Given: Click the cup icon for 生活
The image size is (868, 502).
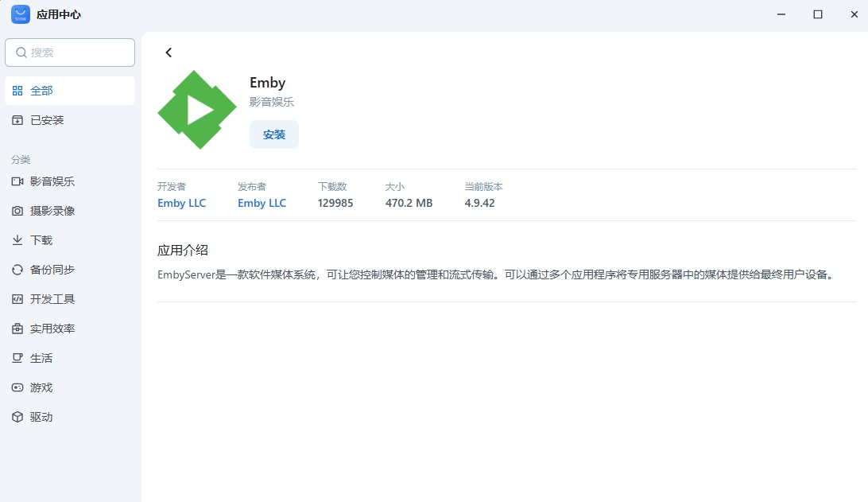Looking at the screenshot, I should (x=17, y=358).
